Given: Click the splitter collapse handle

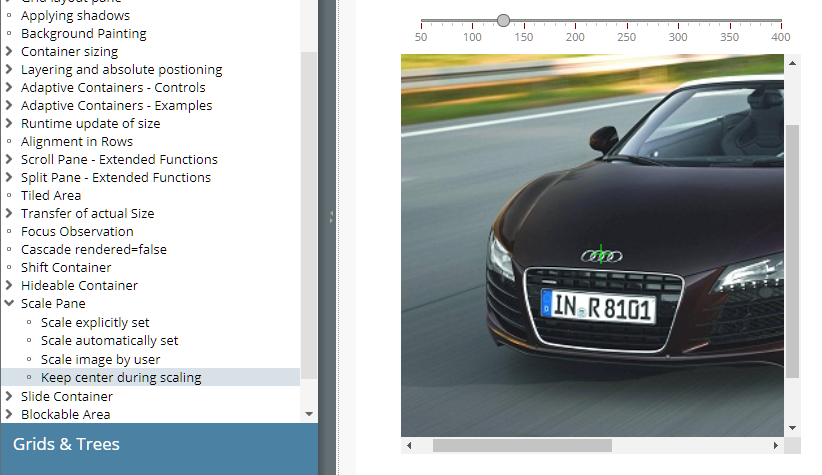Looking at the screenshot, I should (330, 215).
